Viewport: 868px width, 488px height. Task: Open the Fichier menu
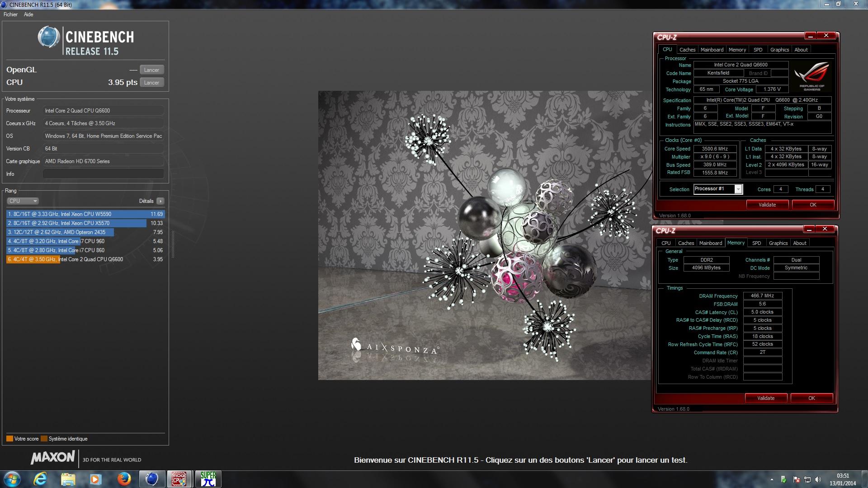coord(10,14)
